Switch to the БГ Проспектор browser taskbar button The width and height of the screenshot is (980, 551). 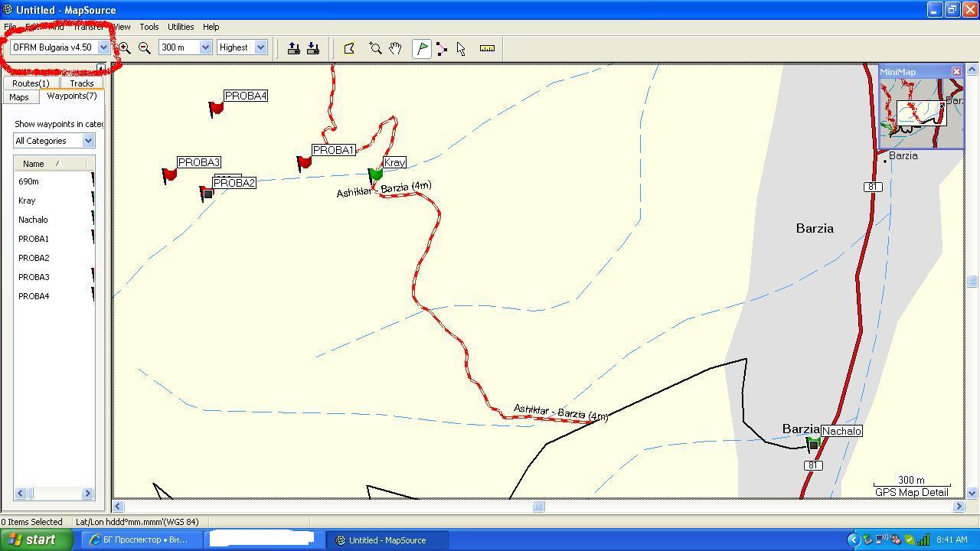(142, 540)
